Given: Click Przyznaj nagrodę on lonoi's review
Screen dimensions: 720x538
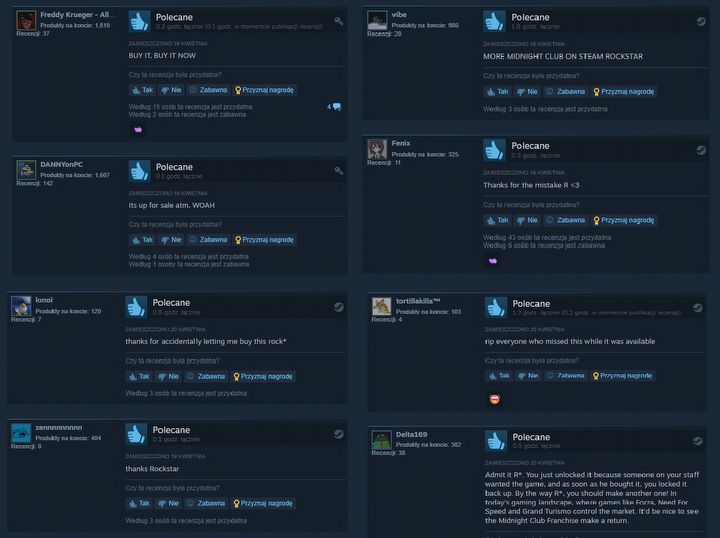Looking at the screenshot, I should click(x=263, y=376).
